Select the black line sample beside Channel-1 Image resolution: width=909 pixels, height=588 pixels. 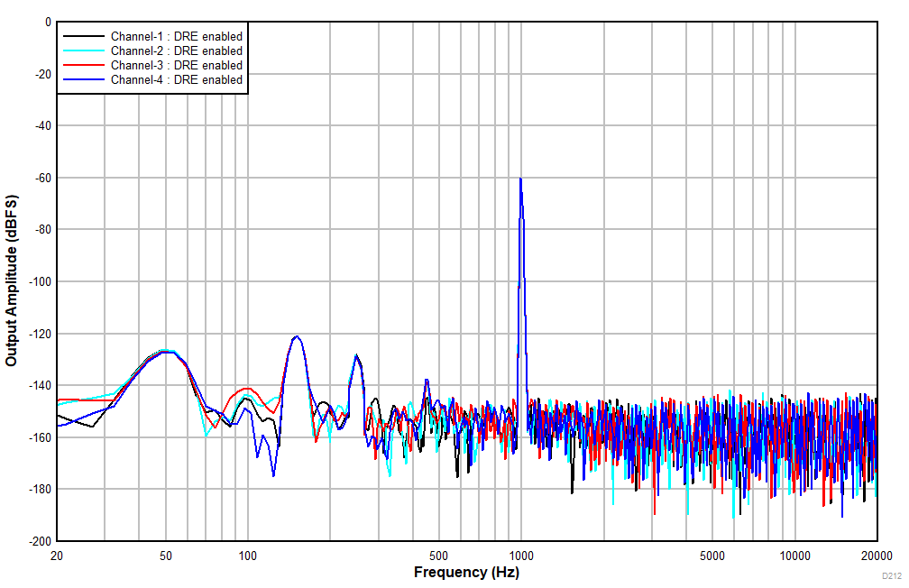(x=84, y=37)
